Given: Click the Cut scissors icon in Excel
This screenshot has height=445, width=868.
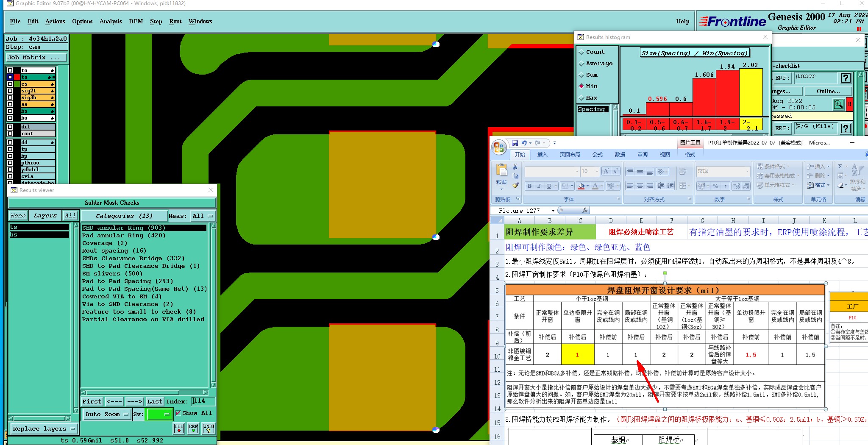Looking at the screenshot, I should coord(515,167).
